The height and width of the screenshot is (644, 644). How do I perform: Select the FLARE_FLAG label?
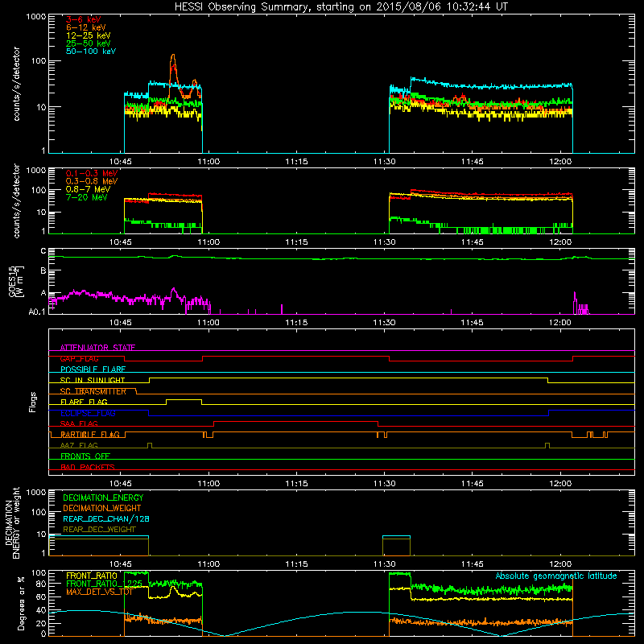(x=84, y=402)
